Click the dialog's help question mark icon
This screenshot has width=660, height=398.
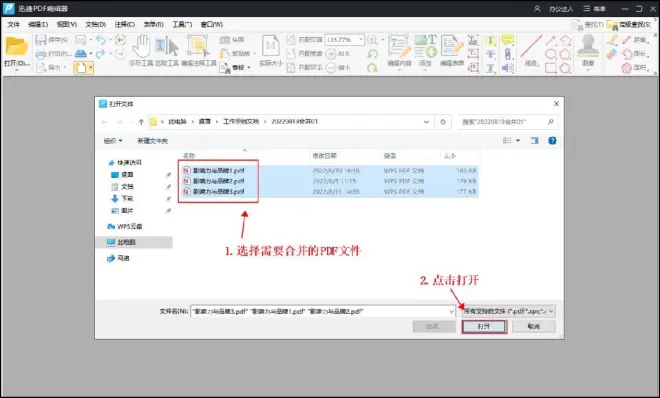(x=552, y=141)
